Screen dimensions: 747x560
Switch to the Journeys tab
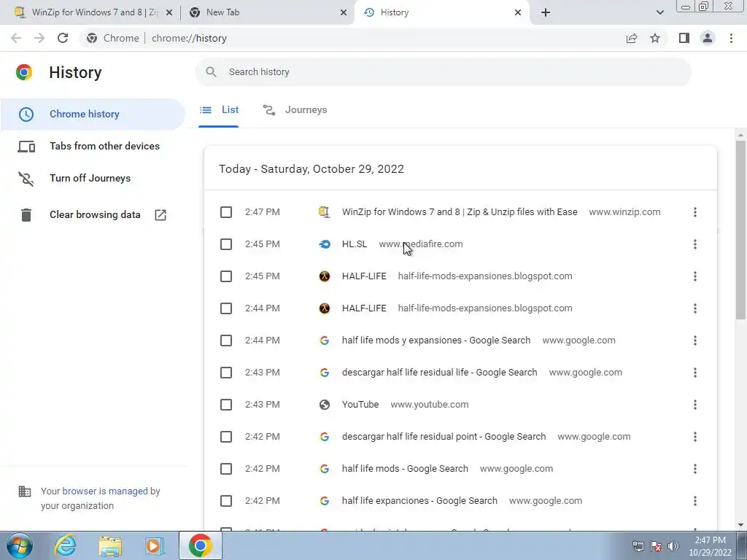295,110
